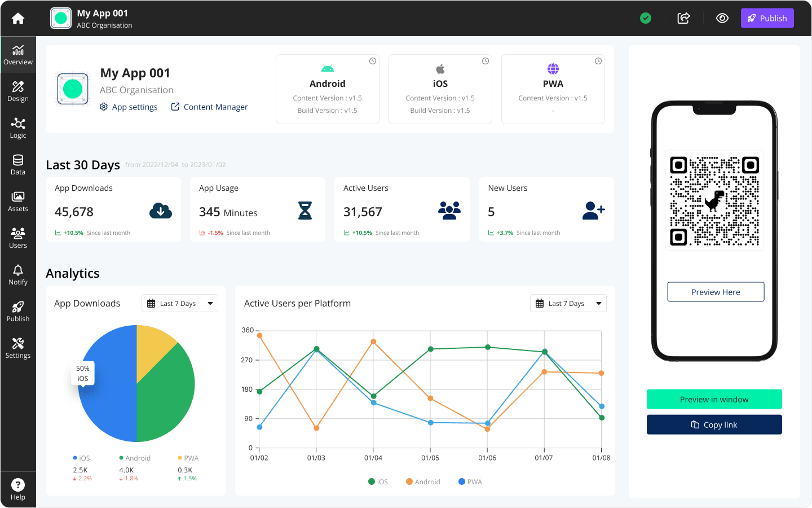Screen dimensions: 812x508
Task: Click the Android robot icon
Action: pyautogui.click(x=328, y=69)
